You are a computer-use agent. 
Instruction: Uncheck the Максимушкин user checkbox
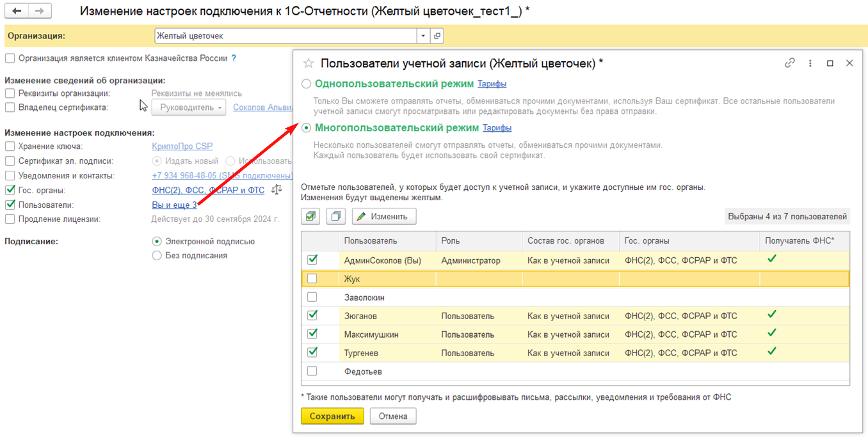[x=312, y=334]
